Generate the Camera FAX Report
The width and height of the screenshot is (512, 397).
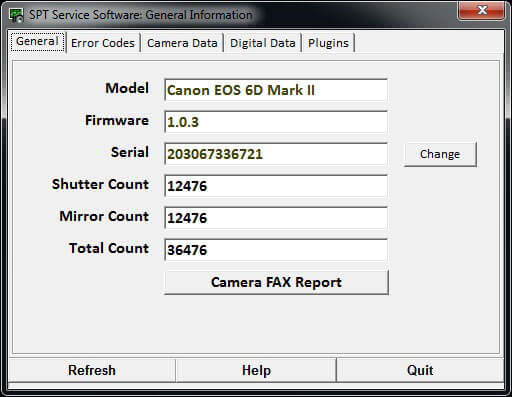coord(276,282)
